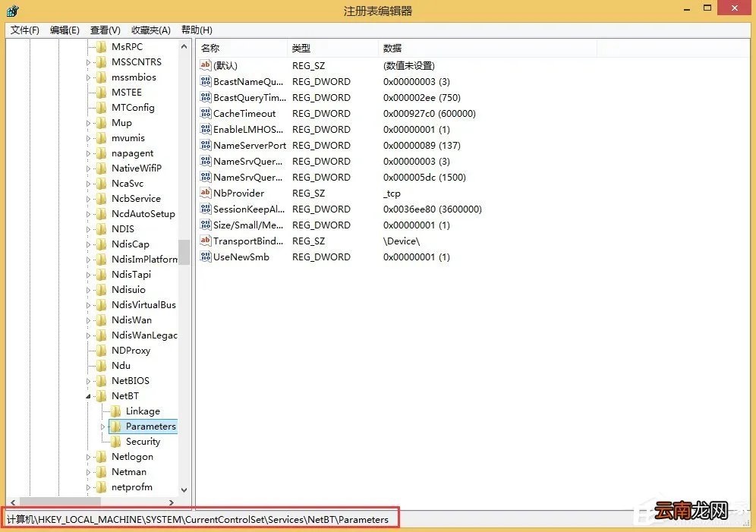The height and width of the screenshot is (532, 756).
Task: Click the ab string icon beside NbProvider
Action: [205, 193]
